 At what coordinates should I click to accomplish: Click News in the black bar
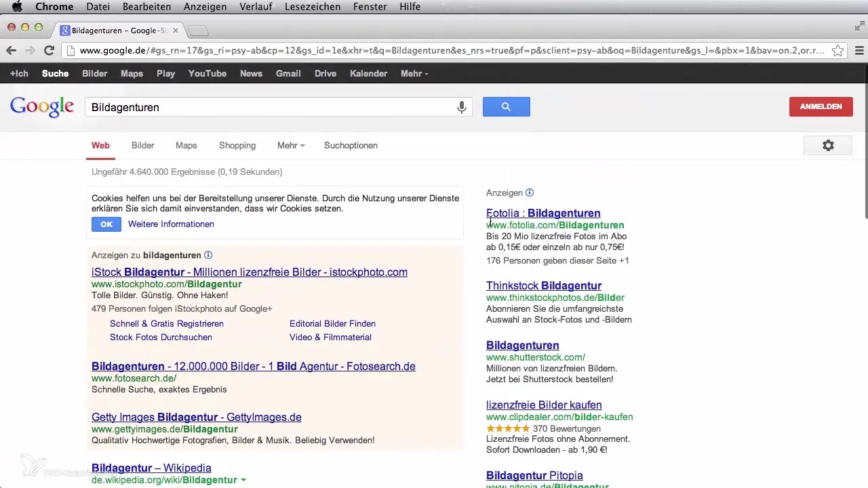pos(251,73)
